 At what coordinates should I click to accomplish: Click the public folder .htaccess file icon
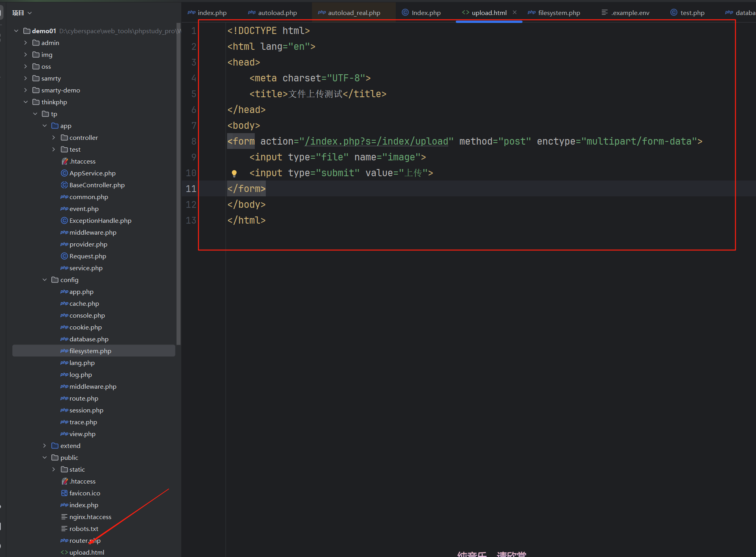point(64,481)
